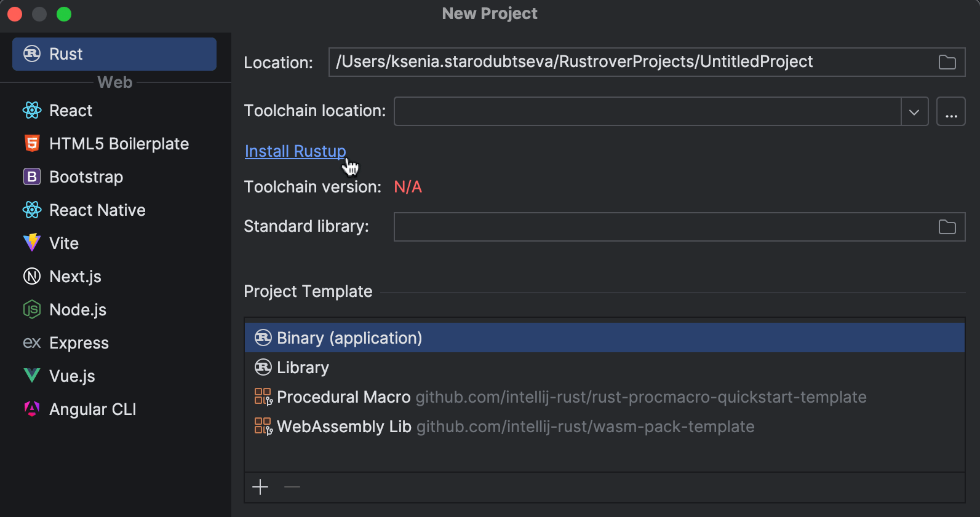The height and width of the screenshot is (517, 980).
Task: Open toolchain browse ellipsis button
Action: point(950,112)
